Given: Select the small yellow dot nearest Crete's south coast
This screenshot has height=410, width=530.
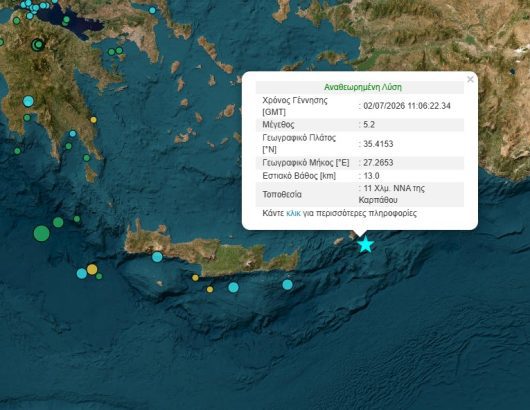Looking at the screenshot, I should [x=195, y=278].
